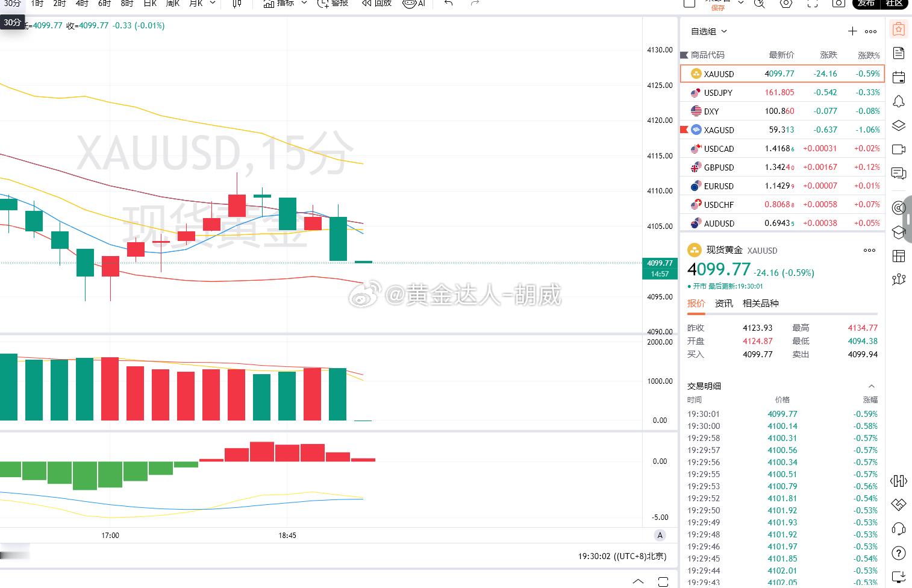Select the AUDUSD watchlist row
This screenshot has width=912, height=588.
(x=782, y=223)
